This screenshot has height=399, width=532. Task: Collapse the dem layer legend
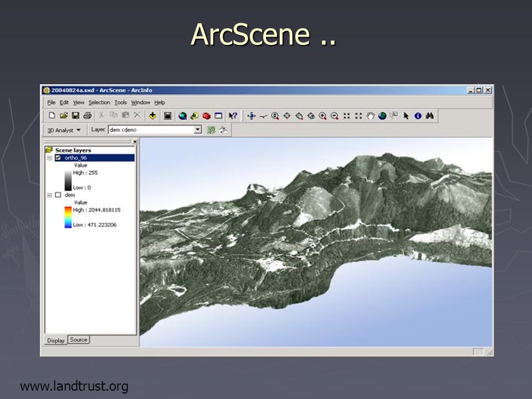49,195
